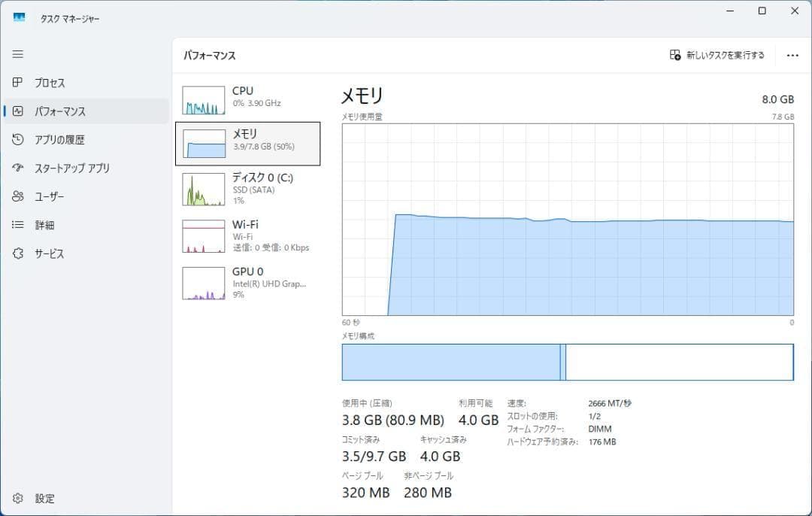Screen dimensions: 812x516
Task: Select the パフォーマンス (Performance) sidebar icon
Action: 17,111
